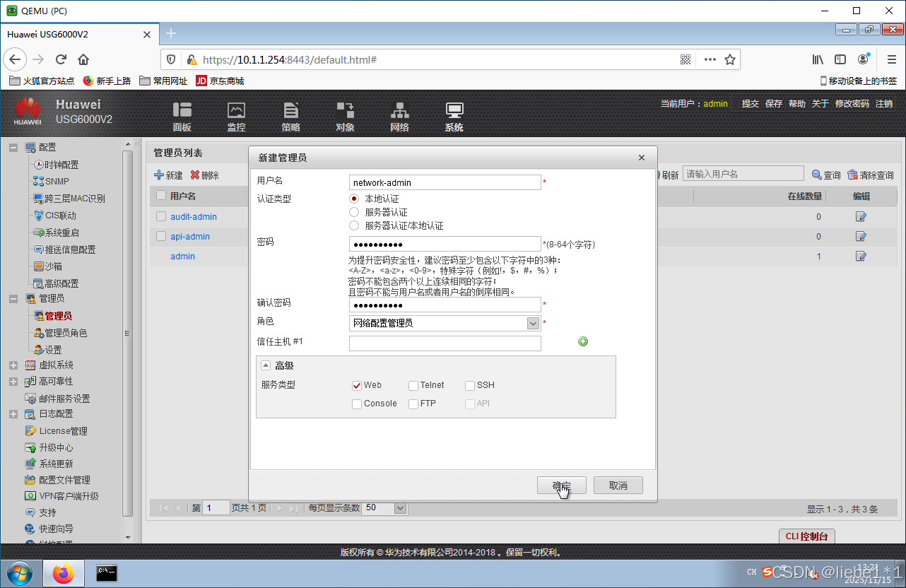Select 本地认证 radio button
The height and width of the screenshot is (588, 906).
354,199
